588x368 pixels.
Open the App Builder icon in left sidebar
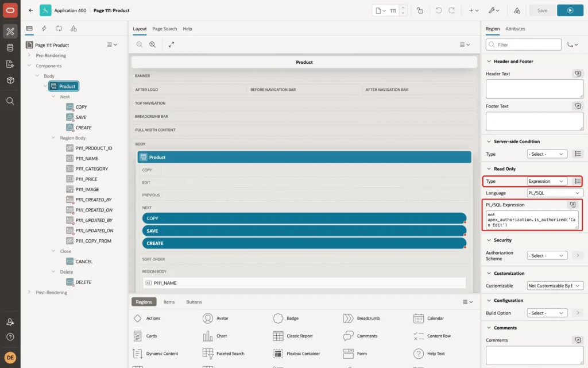pyautogui.click(x=10, y=32)
